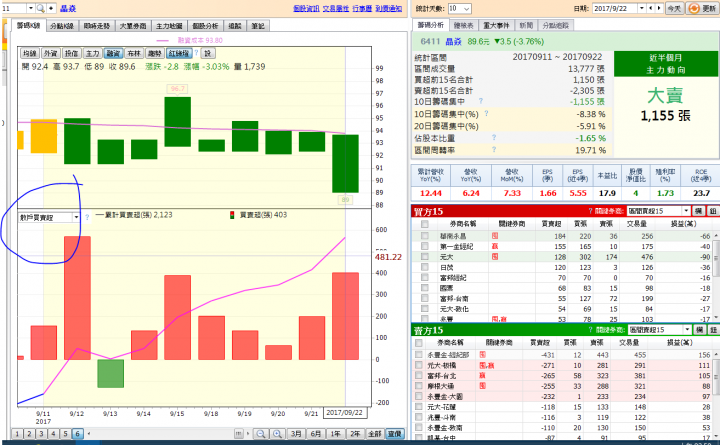This screenshot has height=445, width=720.
Task: Zoom out the chart with minus magnifier
Action: (x=260, y=434)
